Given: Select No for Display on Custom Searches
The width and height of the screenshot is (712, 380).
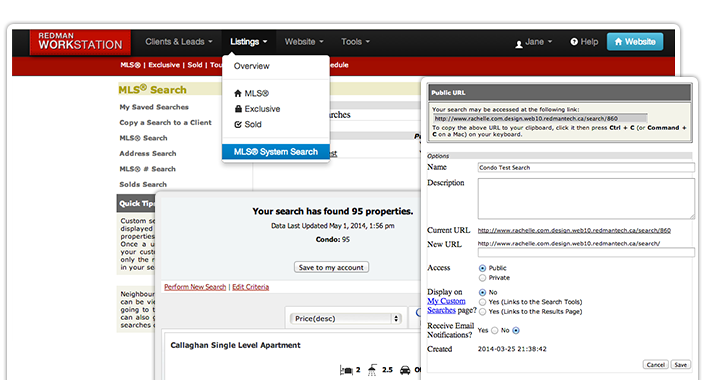Looking at the screenshot, I should 482,292.
